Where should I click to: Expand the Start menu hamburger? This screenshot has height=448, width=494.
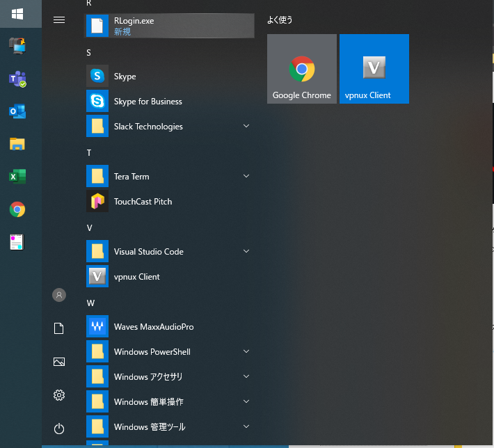click(59, 20)
